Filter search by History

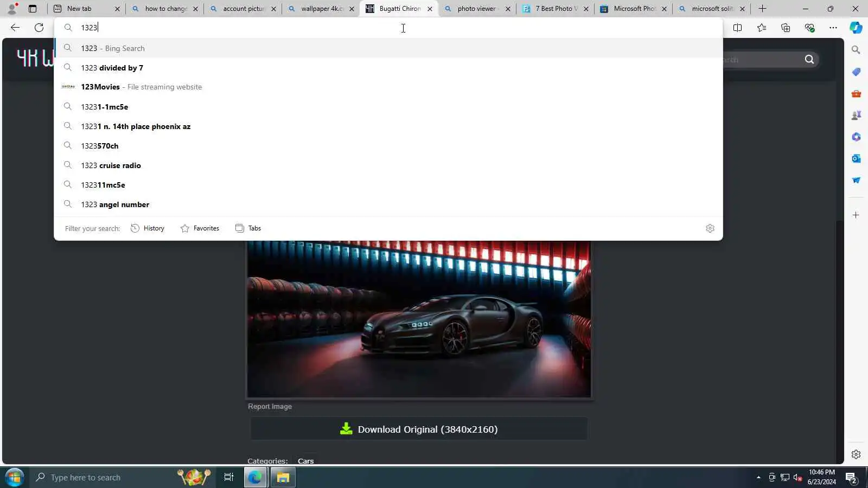click(148, 228)
